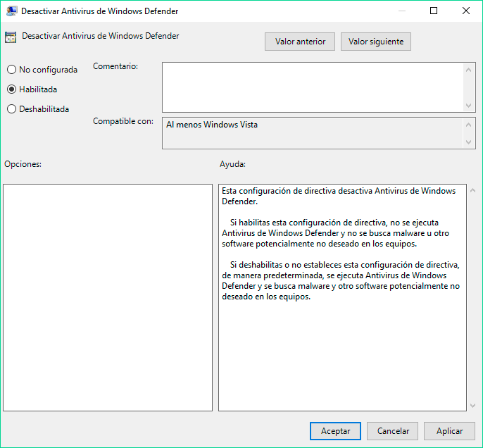Click the scroll-up arrow in Comentario box

468,70
